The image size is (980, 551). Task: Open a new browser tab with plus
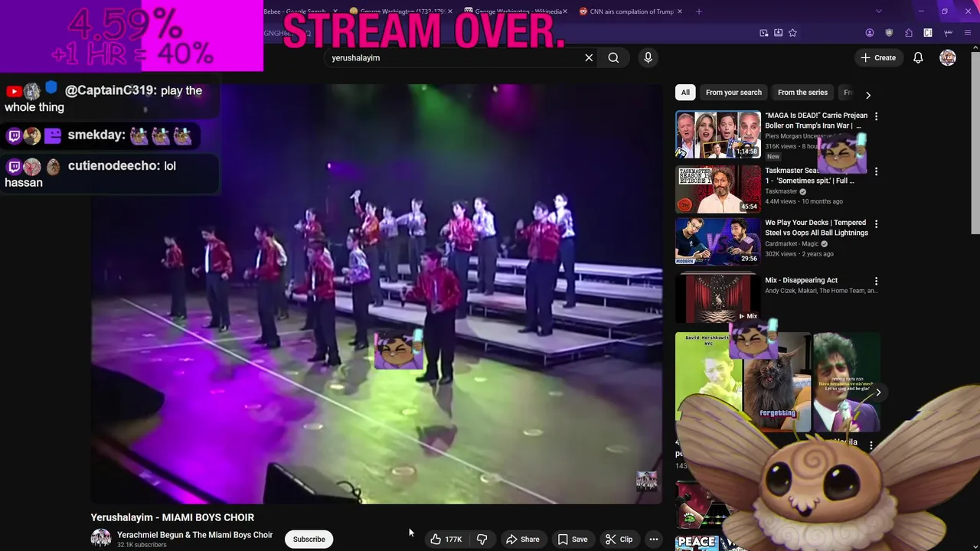(x=699, y=11)
